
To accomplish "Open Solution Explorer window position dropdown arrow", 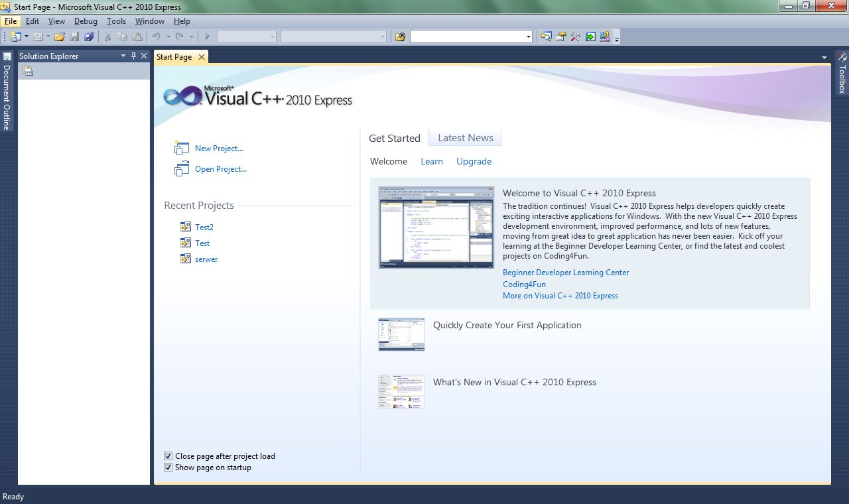I will tap(123, 56).
